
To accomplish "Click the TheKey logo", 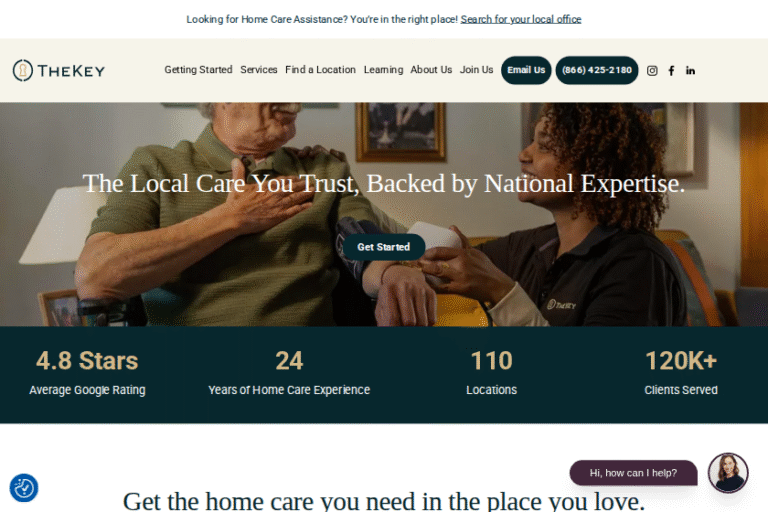I will coord(59,71).
